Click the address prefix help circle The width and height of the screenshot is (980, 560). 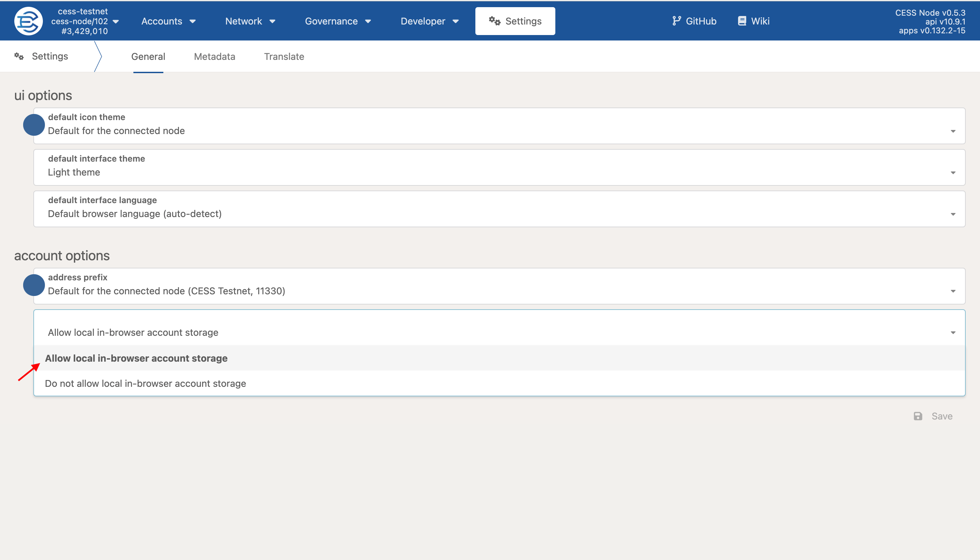tap(34, 285)
